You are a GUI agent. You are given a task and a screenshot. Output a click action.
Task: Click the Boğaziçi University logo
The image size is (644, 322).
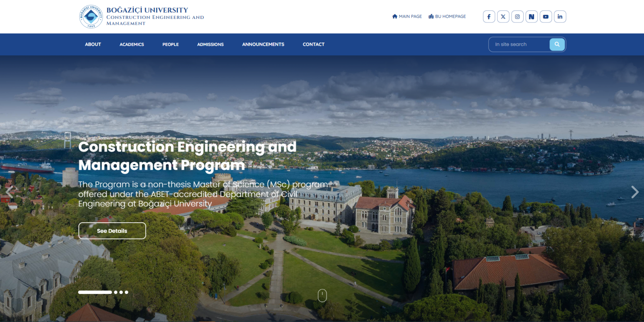click(91, 16)
